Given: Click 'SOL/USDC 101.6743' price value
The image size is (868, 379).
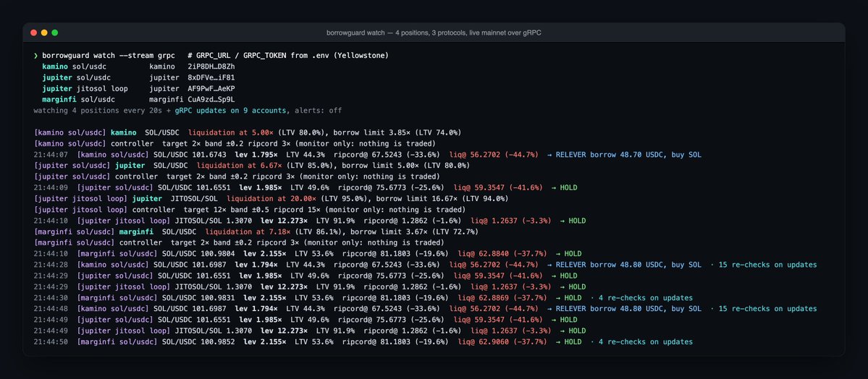Looking at the screenshot, I should pos(190,154).
